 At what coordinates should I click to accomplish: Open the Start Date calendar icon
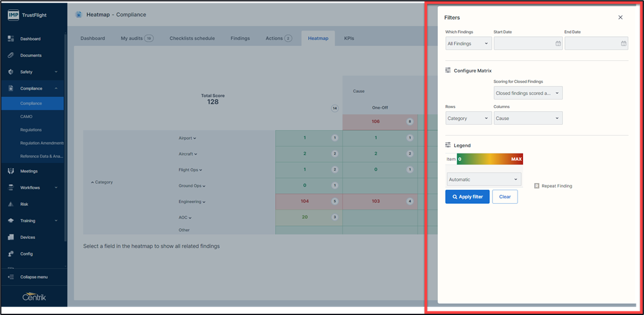pyautogui.click(x=558, y=44)
